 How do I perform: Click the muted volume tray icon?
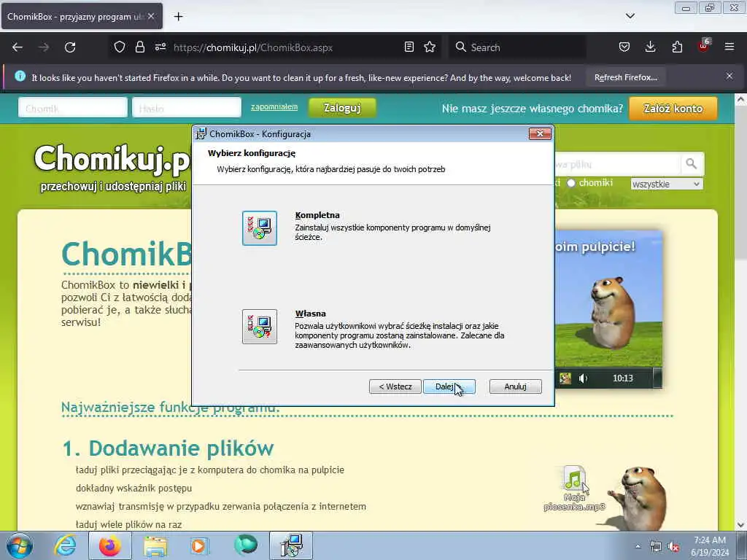pos(673,547)
